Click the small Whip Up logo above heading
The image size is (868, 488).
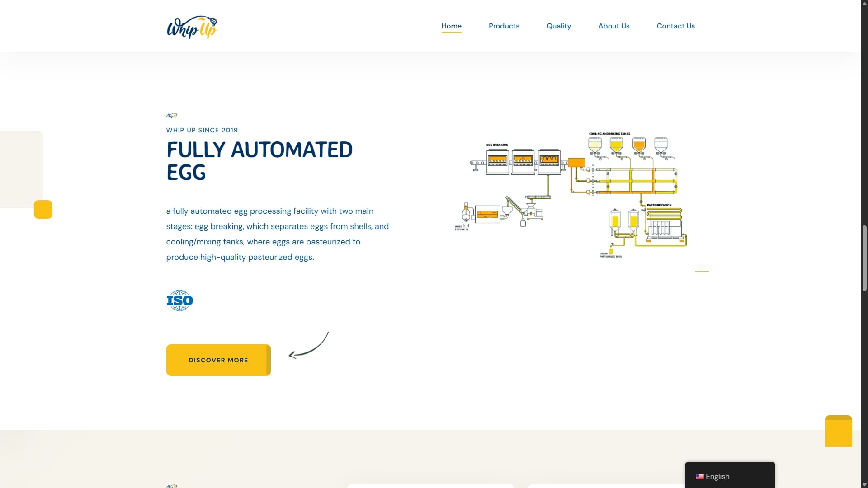[172, 116]
